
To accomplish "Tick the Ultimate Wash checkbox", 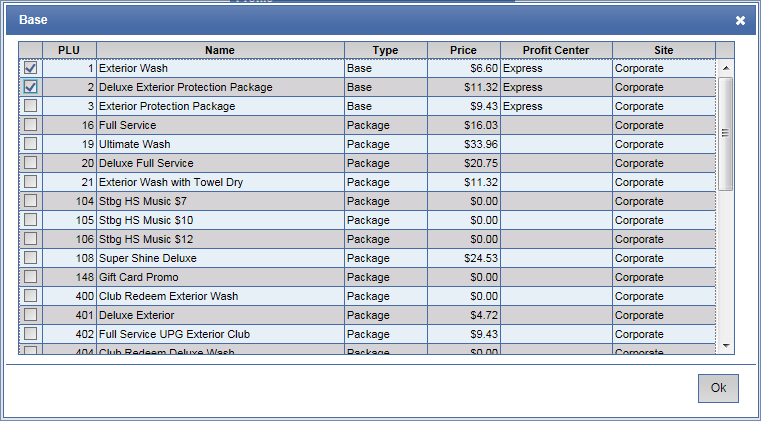I will click(x=31, y=144).
